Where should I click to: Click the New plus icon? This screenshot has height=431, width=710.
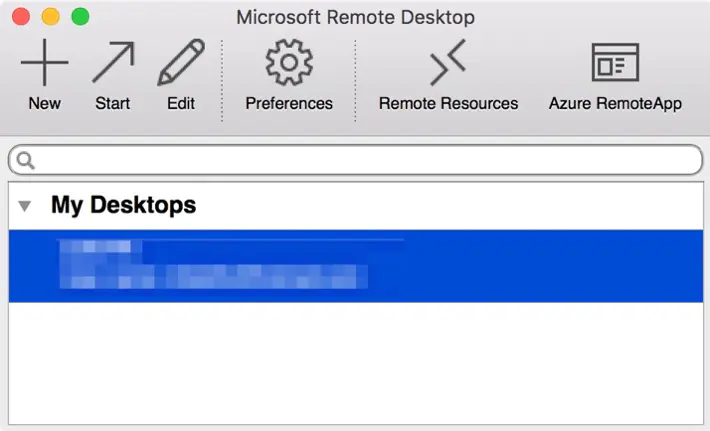coord(44,62)
